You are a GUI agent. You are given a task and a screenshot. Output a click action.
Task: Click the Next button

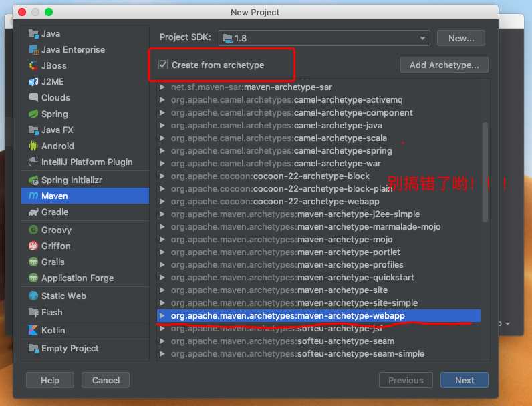click(464, 380)
